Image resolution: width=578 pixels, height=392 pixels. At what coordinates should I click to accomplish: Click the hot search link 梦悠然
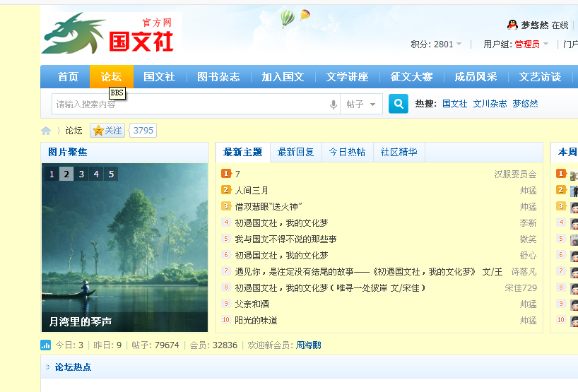click(525, 104)
